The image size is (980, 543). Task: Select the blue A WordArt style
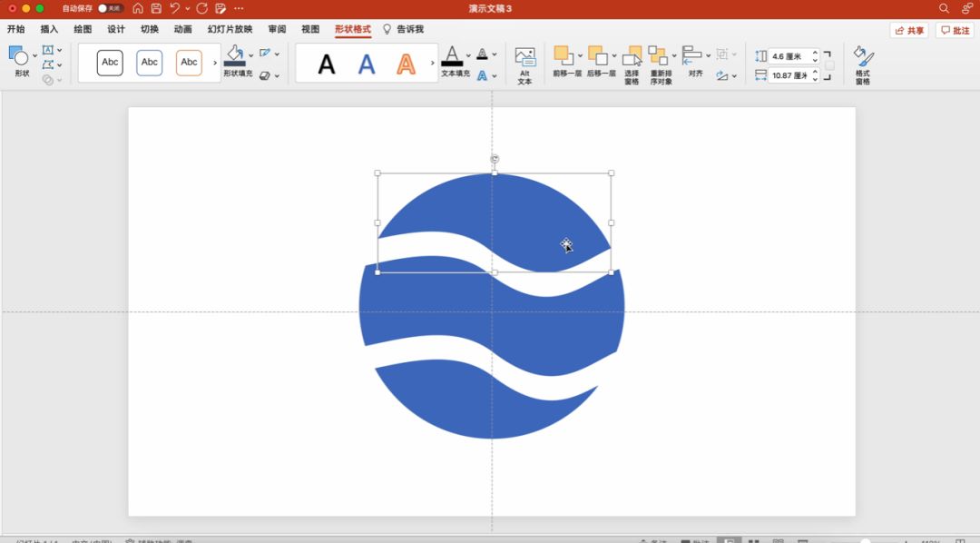pyautogui.click(x=367, y=64)
